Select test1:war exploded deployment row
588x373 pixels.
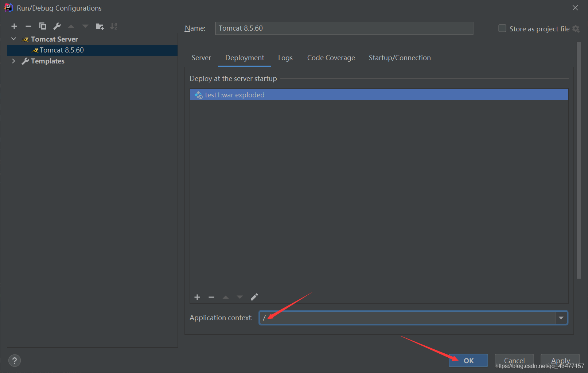point(379,95)
